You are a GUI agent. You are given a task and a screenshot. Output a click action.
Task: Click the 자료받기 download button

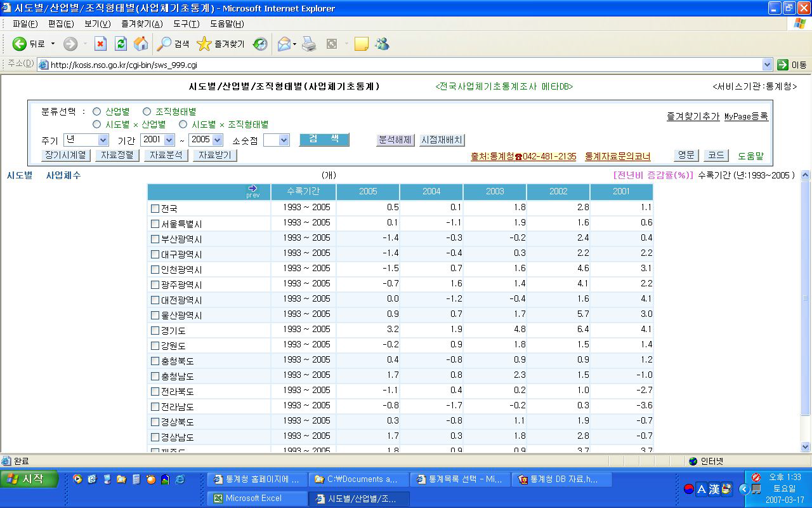tap(215, 155)
